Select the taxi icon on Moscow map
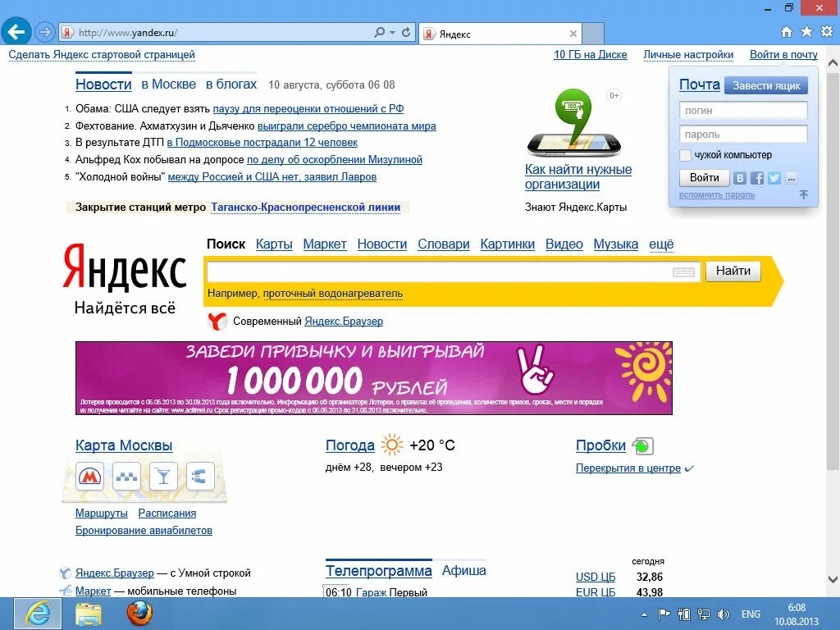The height and width of the screenshot is (630, 840). click(126, 476)
